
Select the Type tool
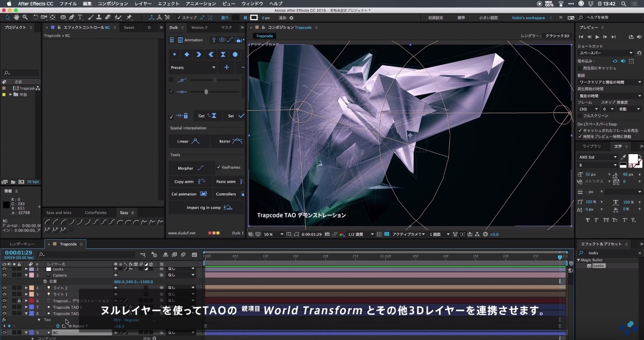[x=80, y=17]
